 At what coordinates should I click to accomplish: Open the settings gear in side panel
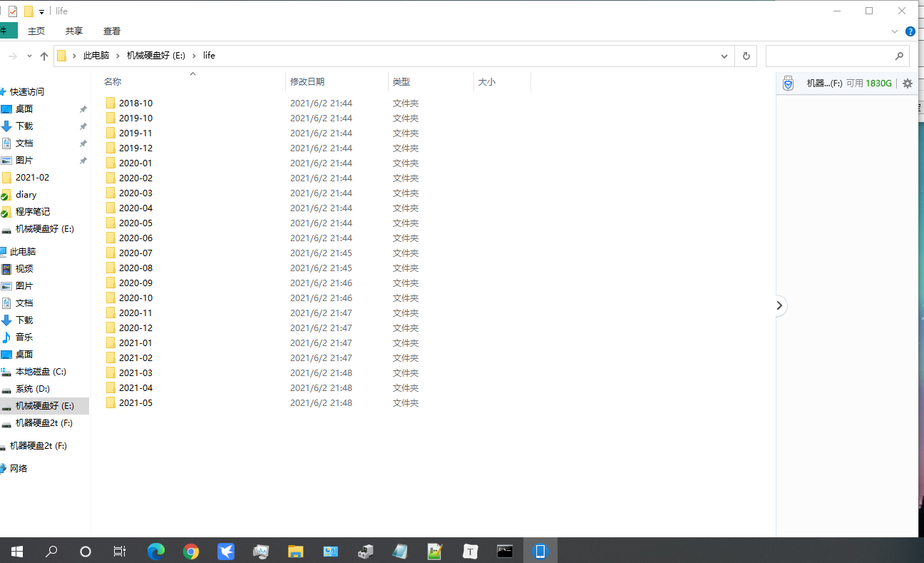pyautogui.click(x=908, y=83)
